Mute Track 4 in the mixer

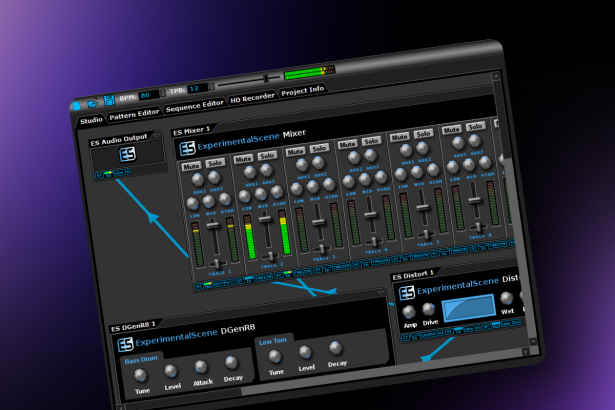point(348,144)
